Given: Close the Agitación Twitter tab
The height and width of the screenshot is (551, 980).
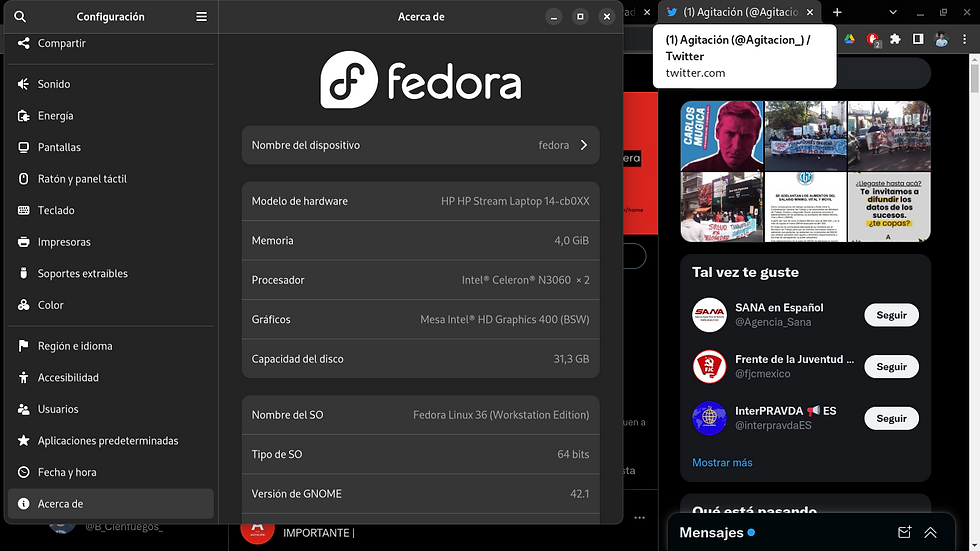Looking at the screenshot, I should pyautogui.click(x=810, y=12).
